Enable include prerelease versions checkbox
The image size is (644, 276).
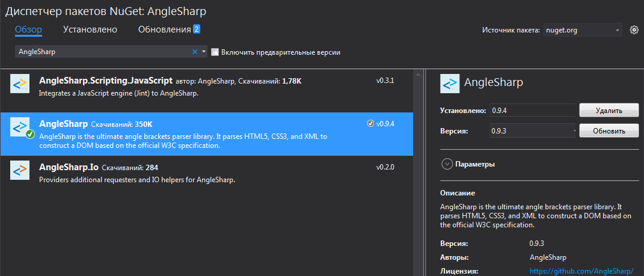point(215,52)
